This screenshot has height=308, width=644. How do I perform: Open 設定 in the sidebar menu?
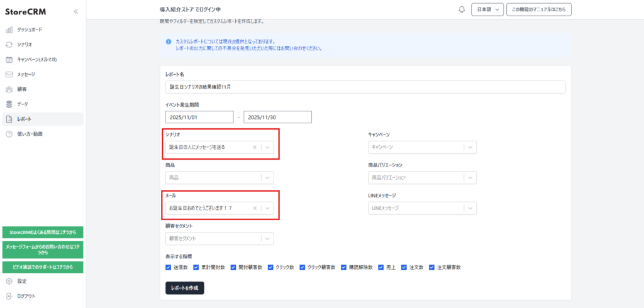(x=22, y=281)
